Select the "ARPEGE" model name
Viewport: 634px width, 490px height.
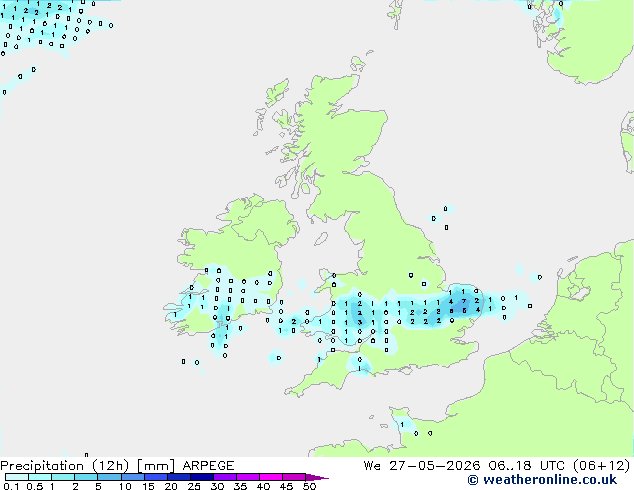208,466
